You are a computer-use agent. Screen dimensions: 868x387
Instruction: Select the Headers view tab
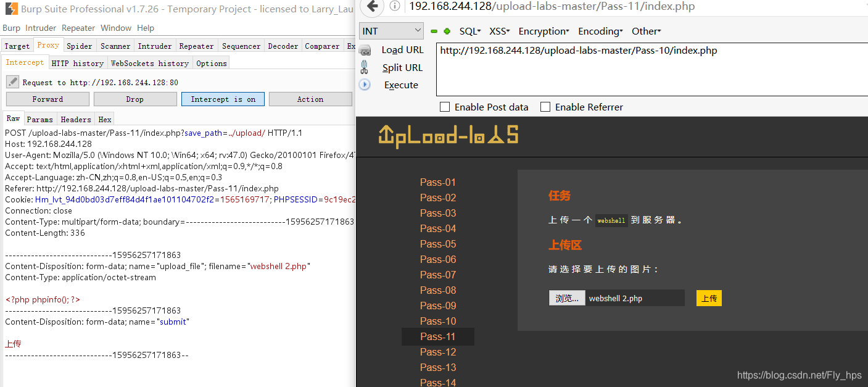click(x=76, y=119)
